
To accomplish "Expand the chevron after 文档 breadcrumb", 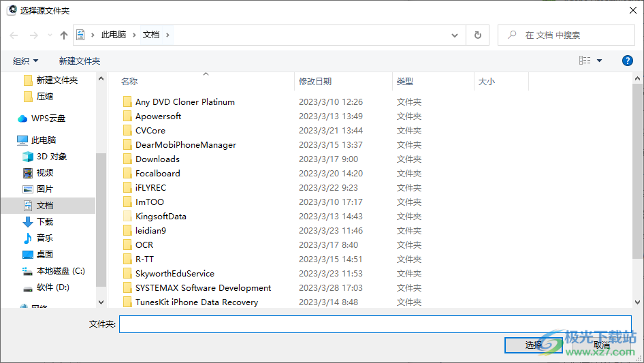I will pyautogui.click(x=167, y=35).
